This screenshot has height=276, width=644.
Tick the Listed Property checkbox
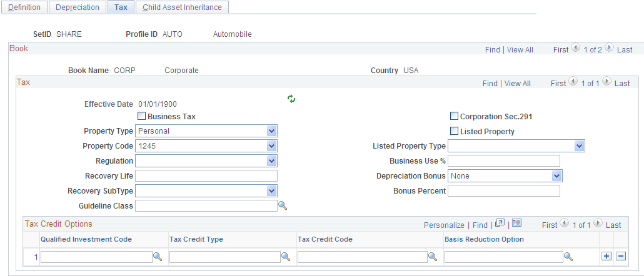[455, 131]
